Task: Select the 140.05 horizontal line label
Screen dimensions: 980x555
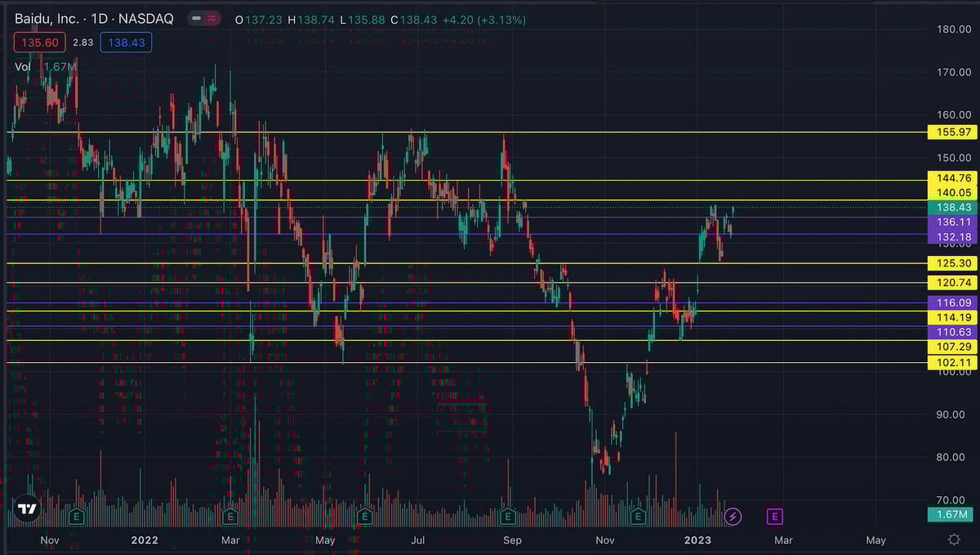Action: (x=951, y=192)
